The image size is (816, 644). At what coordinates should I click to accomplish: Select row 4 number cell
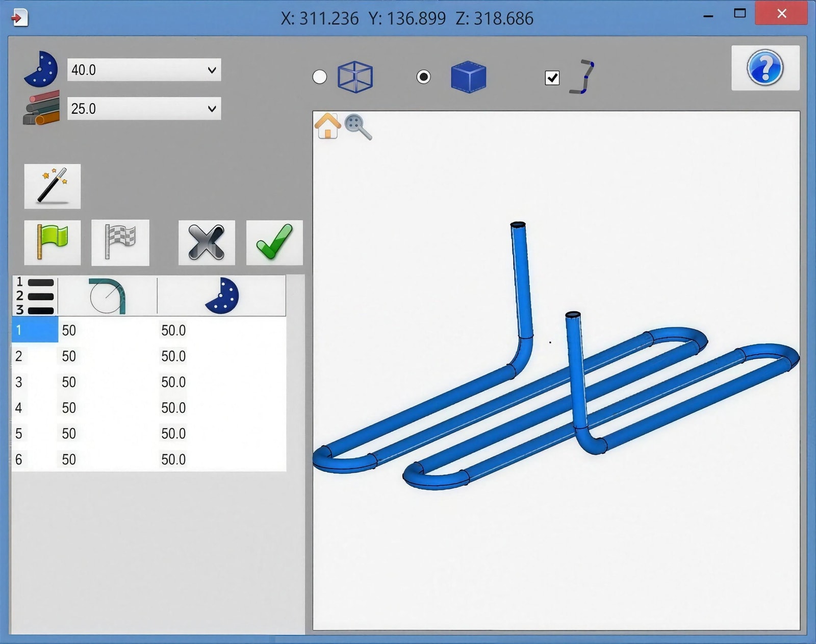coord(35,407)
